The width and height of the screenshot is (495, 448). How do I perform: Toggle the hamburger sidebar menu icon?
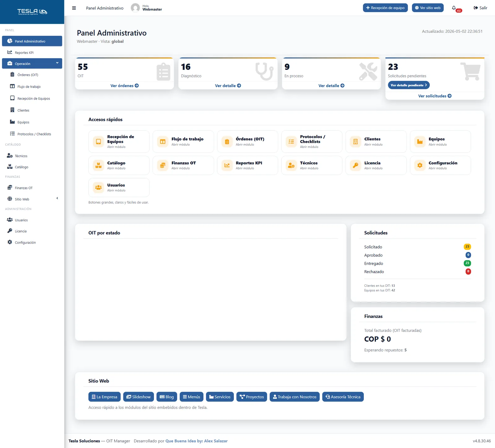pyautogui.click(x=74, y=8)
